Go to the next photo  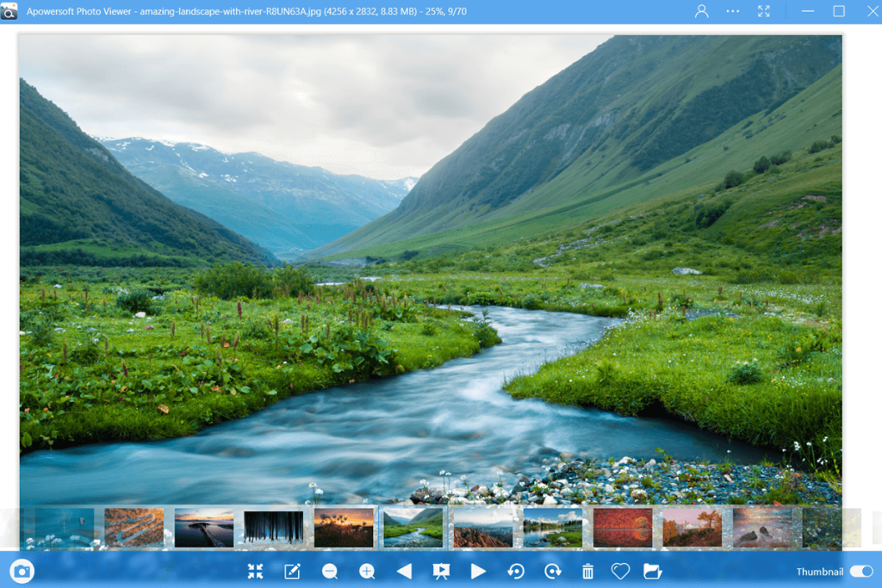(478, 570)
